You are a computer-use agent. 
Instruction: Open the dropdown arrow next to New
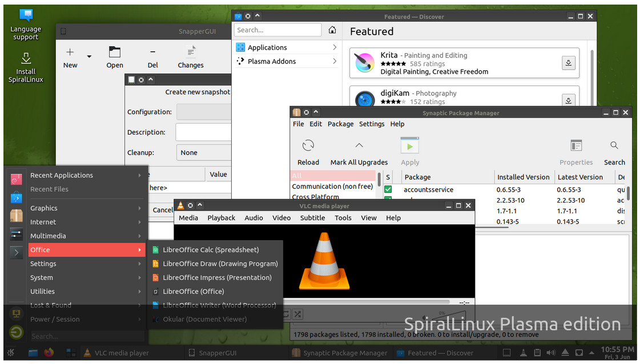coord(89,56)
